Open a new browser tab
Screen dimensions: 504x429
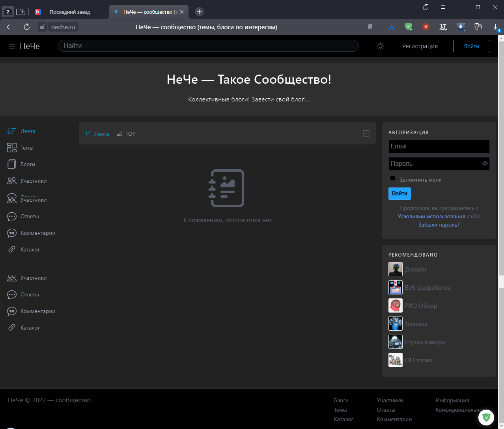click(199, 12)
